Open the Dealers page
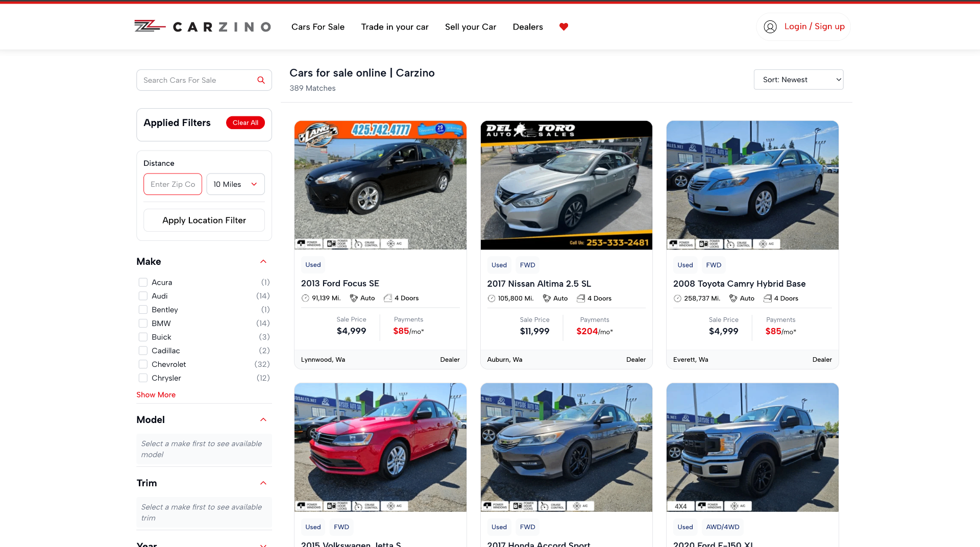Image resolution: width=980 pixels, height=547 pixels. click(528, 27)
